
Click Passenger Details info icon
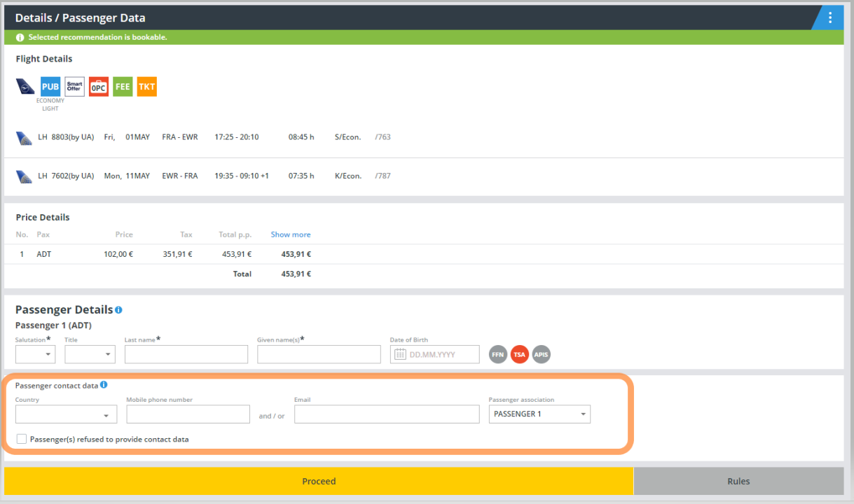(x=118, y=309)
